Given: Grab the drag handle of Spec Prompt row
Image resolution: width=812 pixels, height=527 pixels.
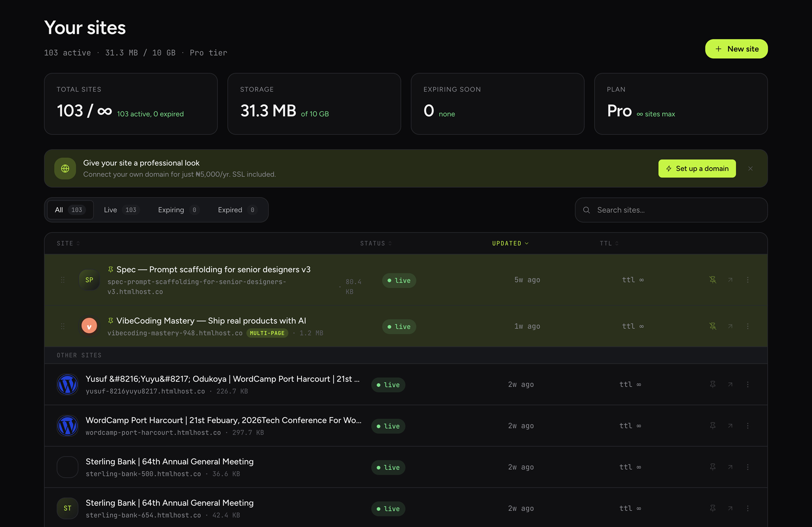Looking at the screenshot, I should [63, 280].
